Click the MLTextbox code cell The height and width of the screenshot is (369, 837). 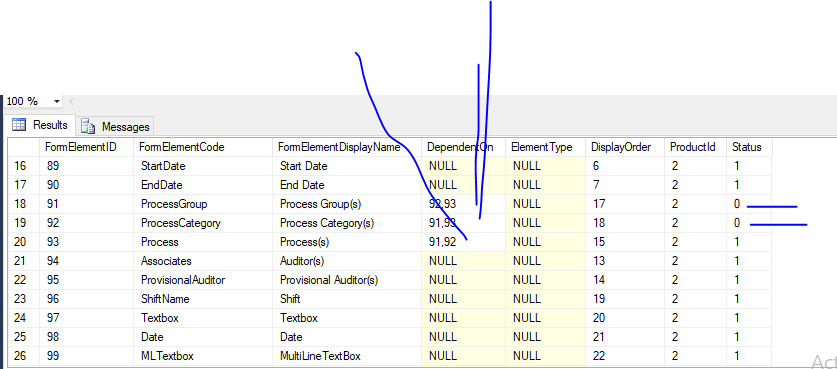coord(203,356)
